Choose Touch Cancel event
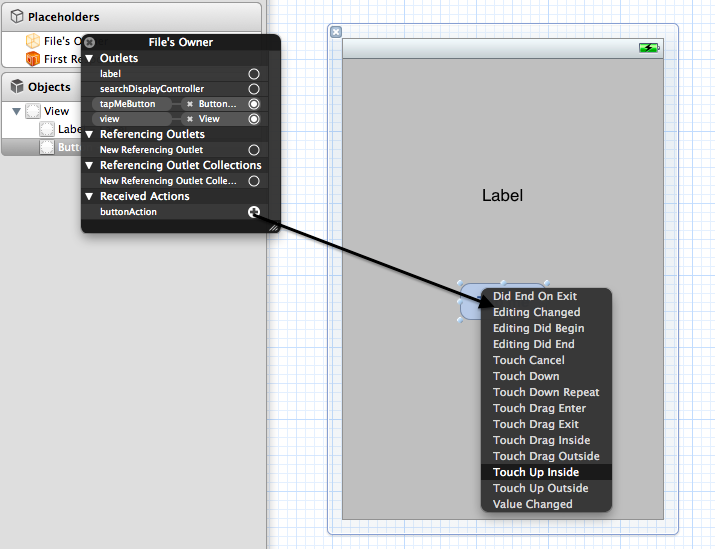This screenshot has width=715, height=549. 546,360
